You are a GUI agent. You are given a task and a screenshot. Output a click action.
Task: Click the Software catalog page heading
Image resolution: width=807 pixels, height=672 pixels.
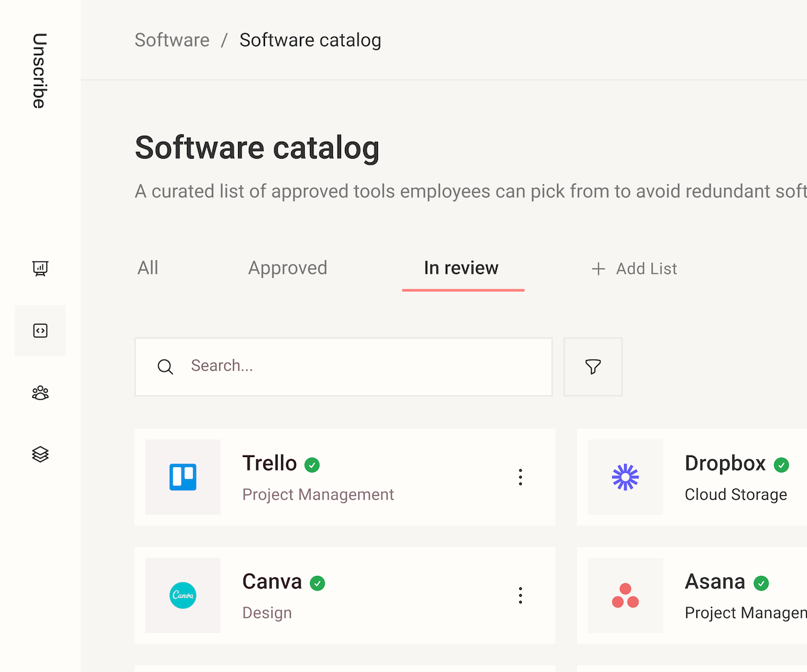pos(258,149)
